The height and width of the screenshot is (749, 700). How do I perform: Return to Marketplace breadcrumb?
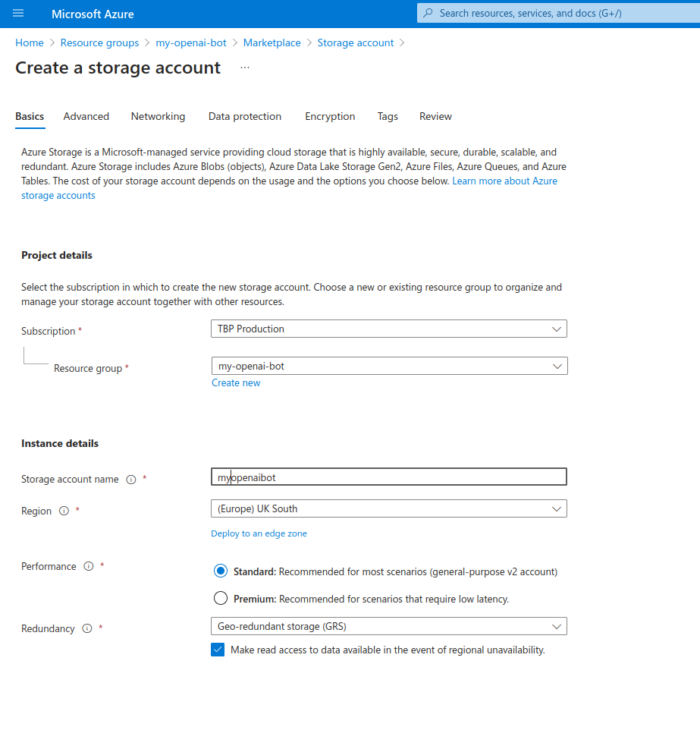click(272, 43)
